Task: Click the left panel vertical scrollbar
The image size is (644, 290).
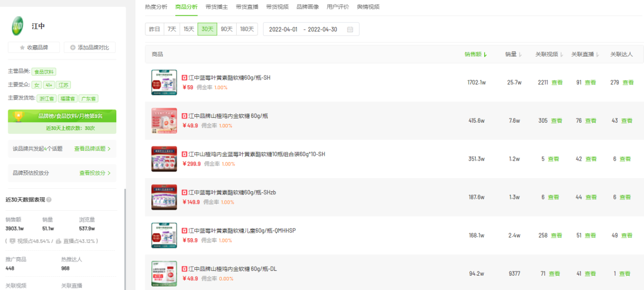Action: [125, 239]
